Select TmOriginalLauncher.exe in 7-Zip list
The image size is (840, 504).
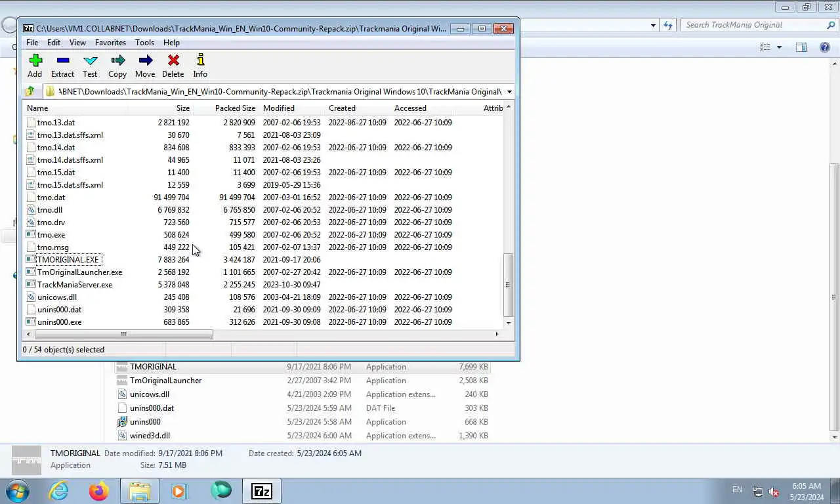point(79,272)
